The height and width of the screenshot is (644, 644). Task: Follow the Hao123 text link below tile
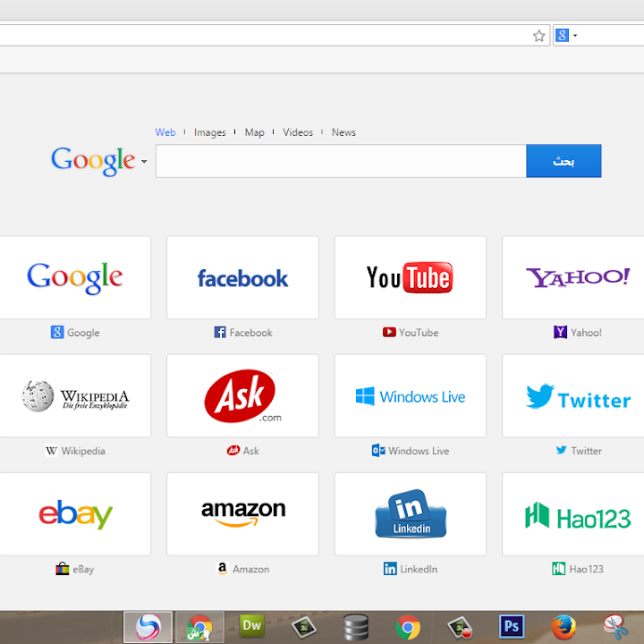pyautogui.click(x=586, y=569)
